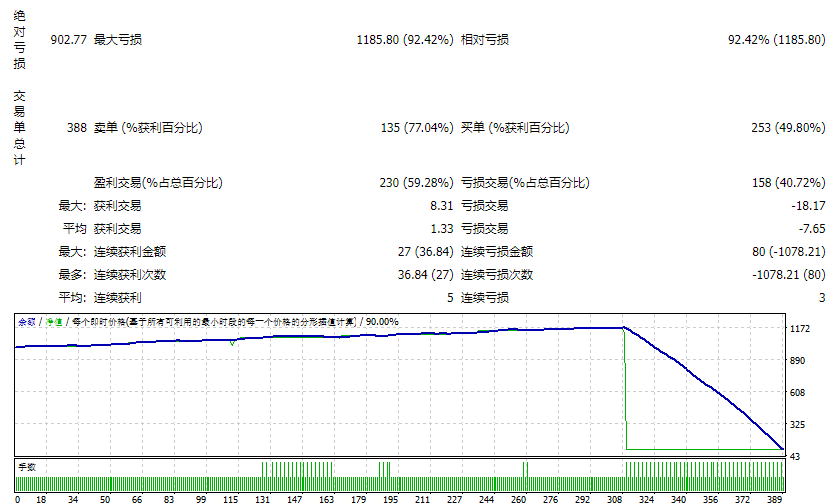Viewport: 840px width, 504px height.
Task: Click the 158 (40.72%) losing trades value
Action: click(x=787, y=183)
